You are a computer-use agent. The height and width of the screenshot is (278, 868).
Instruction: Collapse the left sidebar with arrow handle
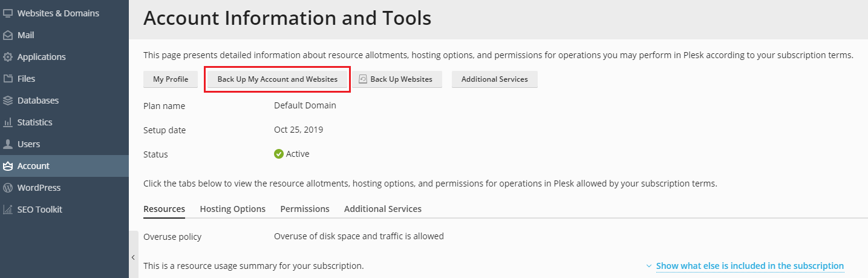[133, 257]
